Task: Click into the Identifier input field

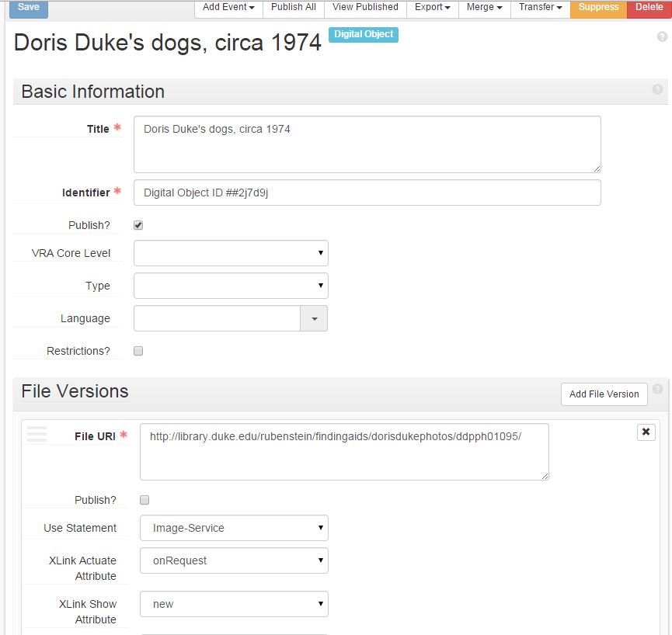Action: tap(367, 193)
